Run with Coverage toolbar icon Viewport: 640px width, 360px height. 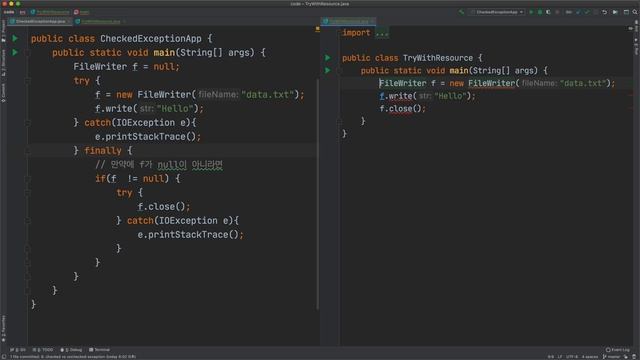point(548,12)
